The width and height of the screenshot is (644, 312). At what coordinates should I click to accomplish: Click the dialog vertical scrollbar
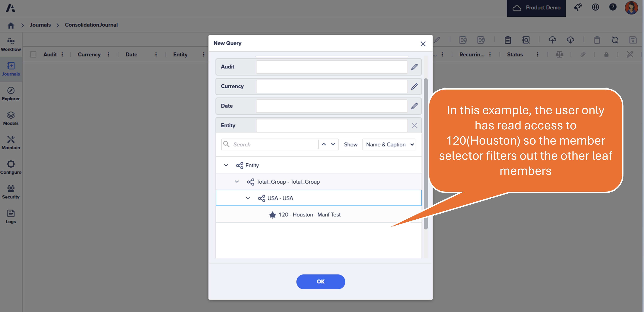[426, 154]
